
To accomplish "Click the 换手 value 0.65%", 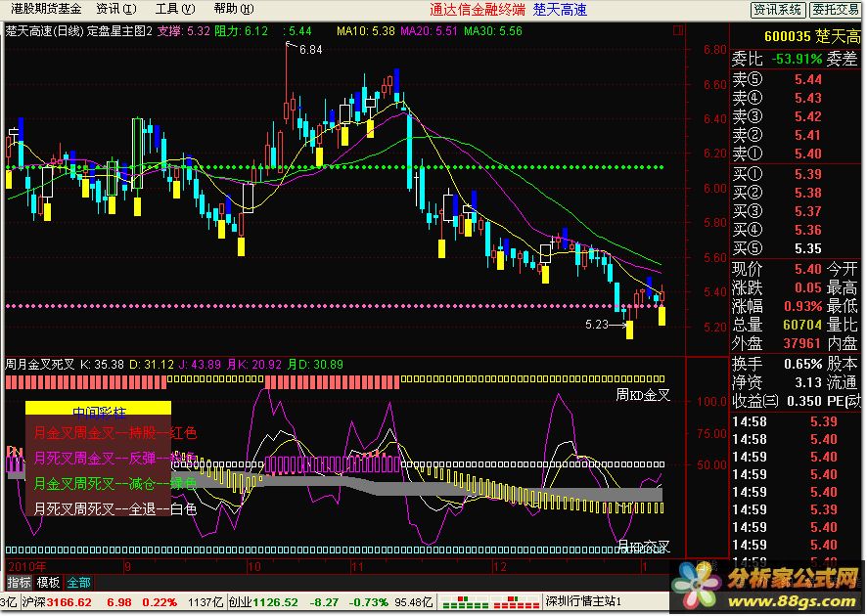I will click(802, 364).
